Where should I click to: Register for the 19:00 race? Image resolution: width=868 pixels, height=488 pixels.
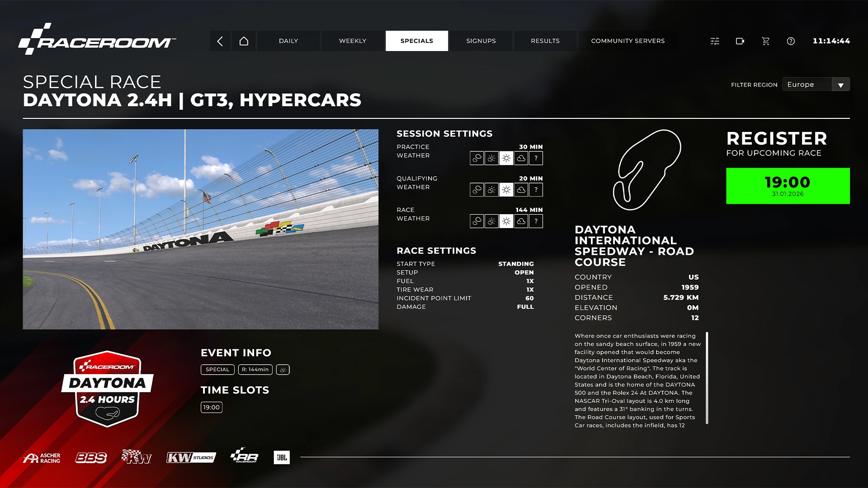coord(788,186)
